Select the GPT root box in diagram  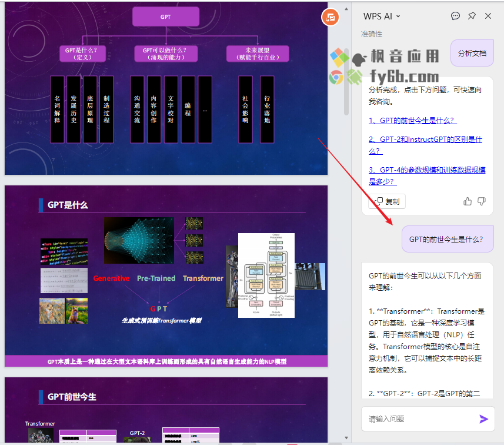tap(165, 16)
